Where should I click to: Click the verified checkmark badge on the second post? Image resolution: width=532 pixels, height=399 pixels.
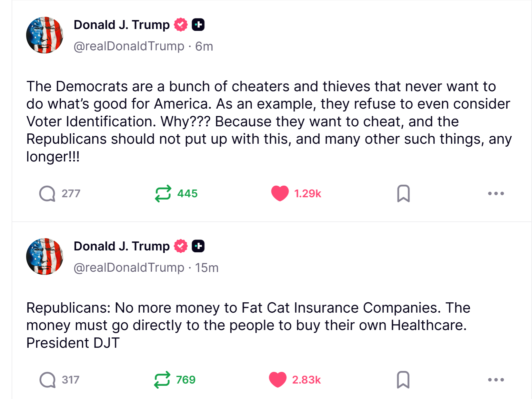click(x=181, y=246)
